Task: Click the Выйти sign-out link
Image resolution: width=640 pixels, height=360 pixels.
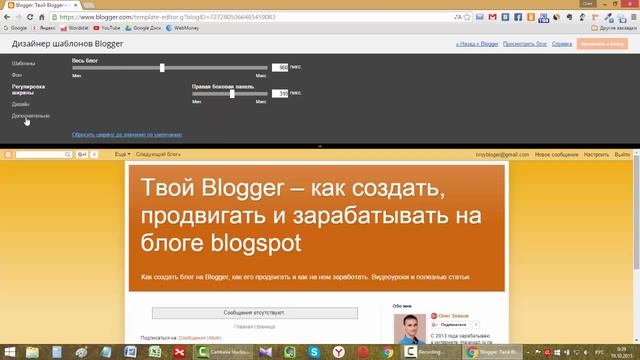Action: point(622,155)
